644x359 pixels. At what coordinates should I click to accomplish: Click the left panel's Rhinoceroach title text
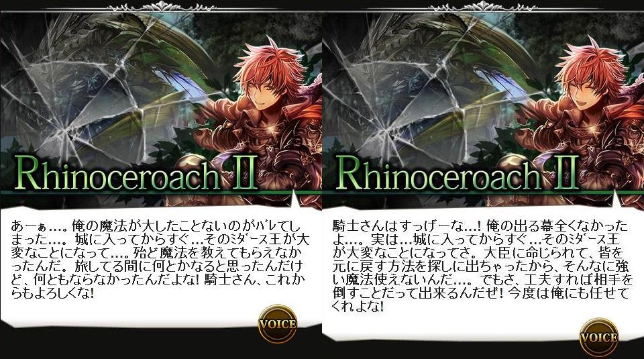pyautogui.click(x=117, y=173)
